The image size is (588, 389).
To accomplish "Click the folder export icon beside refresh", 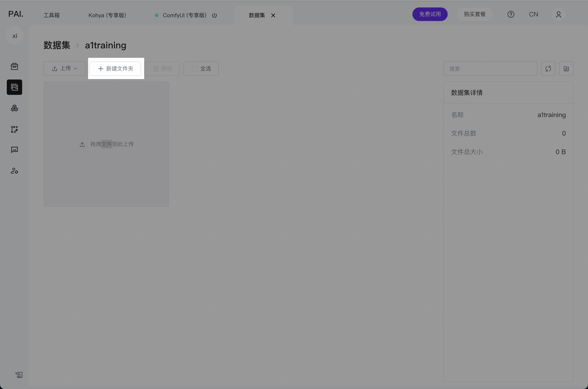I will pyautogui.click(x=566, y=69).
